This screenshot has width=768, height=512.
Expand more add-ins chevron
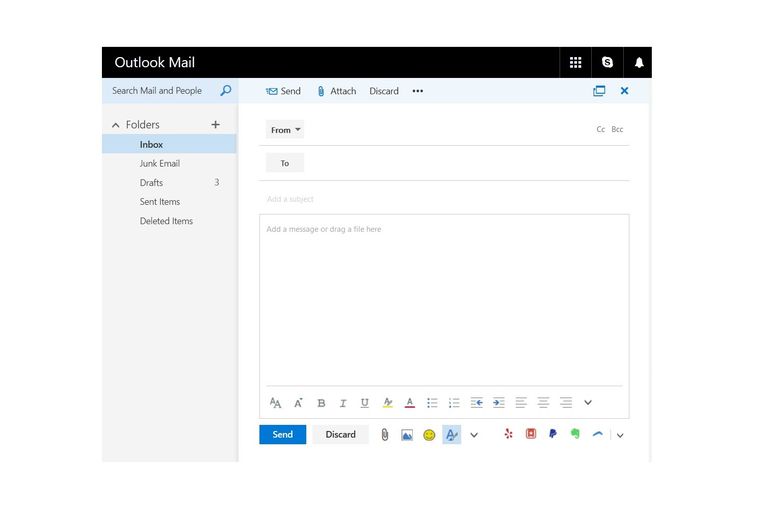pos(620,435)
